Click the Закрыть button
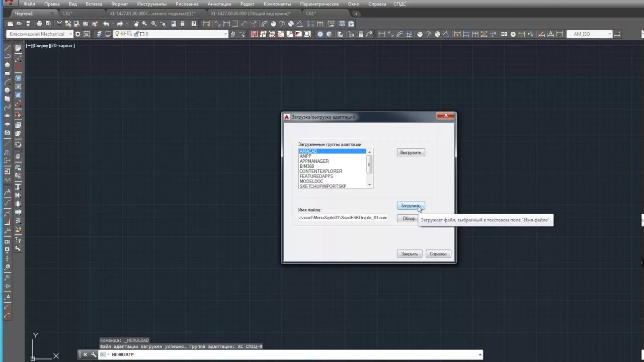 [410, 254]
